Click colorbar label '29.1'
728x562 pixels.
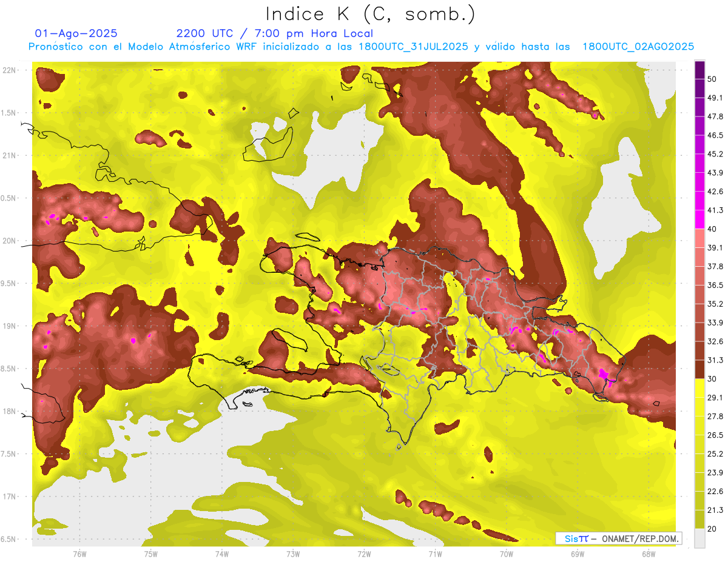[x=715, y=398]
